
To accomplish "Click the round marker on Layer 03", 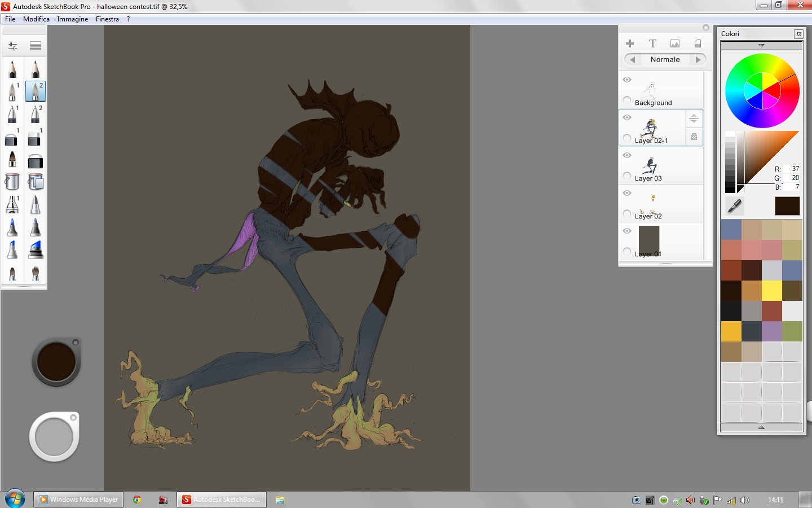I will pos(627,176).
